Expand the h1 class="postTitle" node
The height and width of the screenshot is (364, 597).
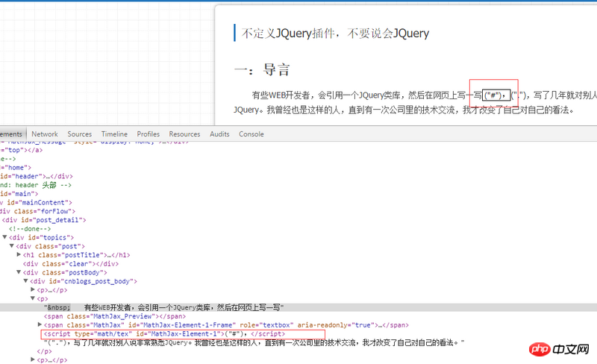tap(19, 255)
